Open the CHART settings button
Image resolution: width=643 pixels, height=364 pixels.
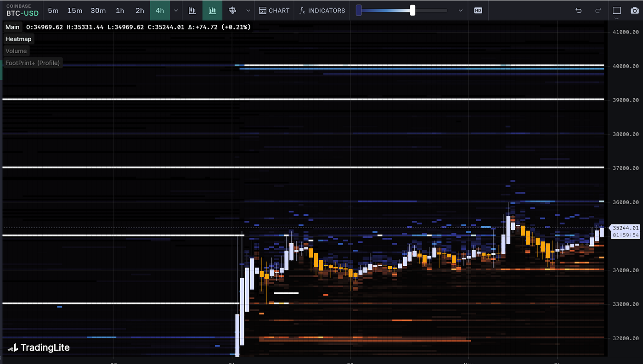[x=274, y=10]
